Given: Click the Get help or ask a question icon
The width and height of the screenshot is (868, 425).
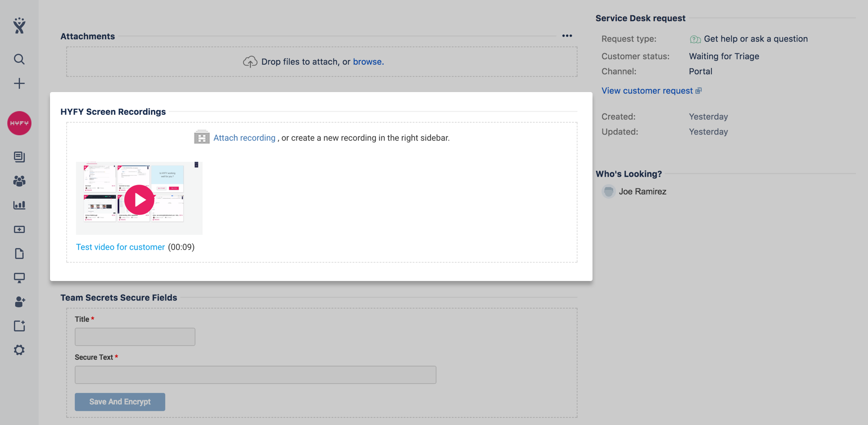Looking at the screenshot, I should (695, 39).
